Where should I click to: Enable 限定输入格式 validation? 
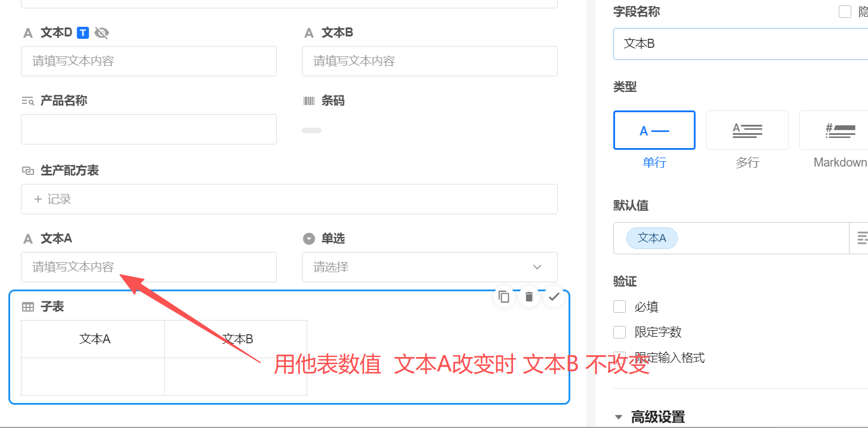pos(619,356)
